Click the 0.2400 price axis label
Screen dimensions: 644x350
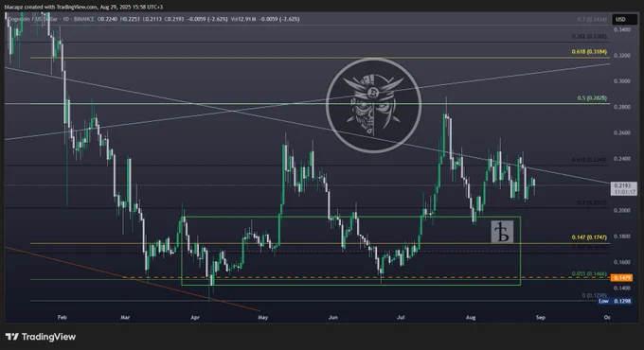(622, 159)
